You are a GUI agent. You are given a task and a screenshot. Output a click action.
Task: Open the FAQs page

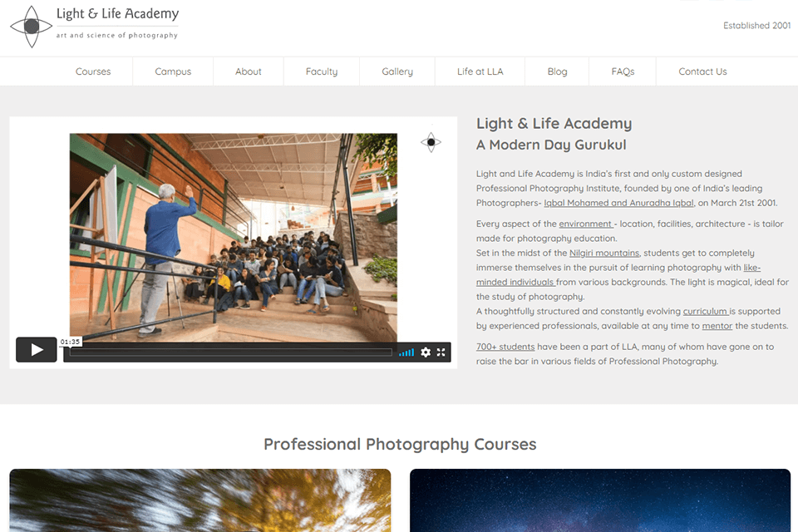click(x=623, y=71)
